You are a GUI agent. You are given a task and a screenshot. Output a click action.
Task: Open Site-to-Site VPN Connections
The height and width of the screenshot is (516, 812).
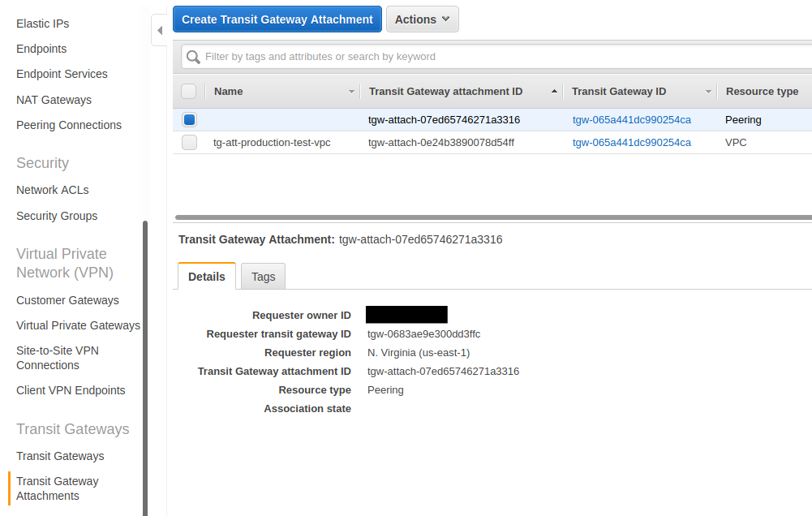pyautogui.click(x=58, y=358)
